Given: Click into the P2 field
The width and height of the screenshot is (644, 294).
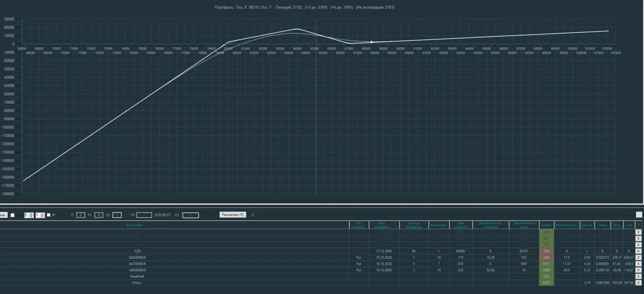Looking at the screenshot, I should 191,215.
